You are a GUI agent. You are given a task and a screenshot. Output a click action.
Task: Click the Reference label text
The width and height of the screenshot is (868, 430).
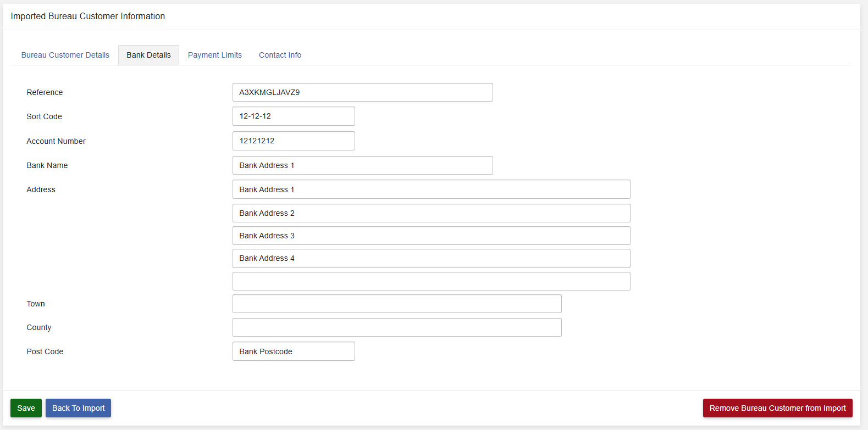(45, 92)
